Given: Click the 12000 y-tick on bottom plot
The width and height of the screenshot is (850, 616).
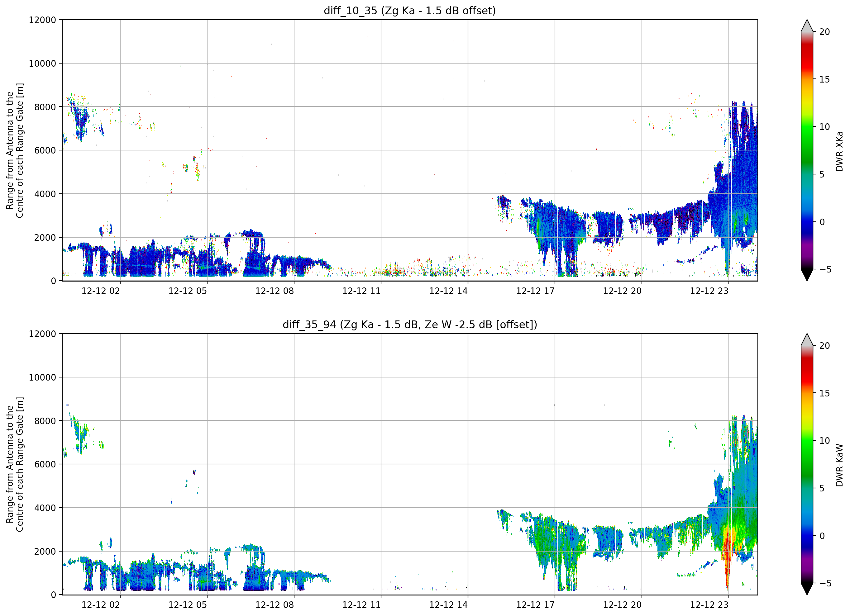Looking at the screenshot, I should (x=42, y=334).
